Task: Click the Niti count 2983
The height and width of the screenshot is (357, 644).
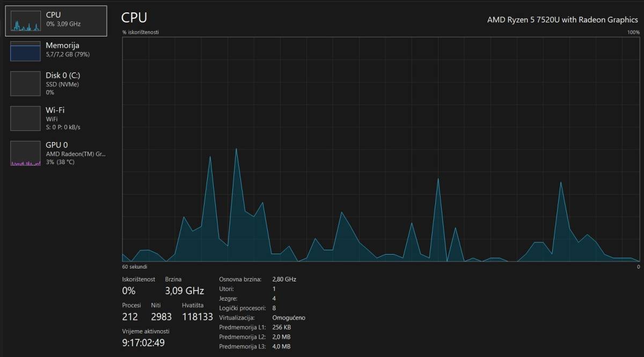Action: click(x=161, y=317)
